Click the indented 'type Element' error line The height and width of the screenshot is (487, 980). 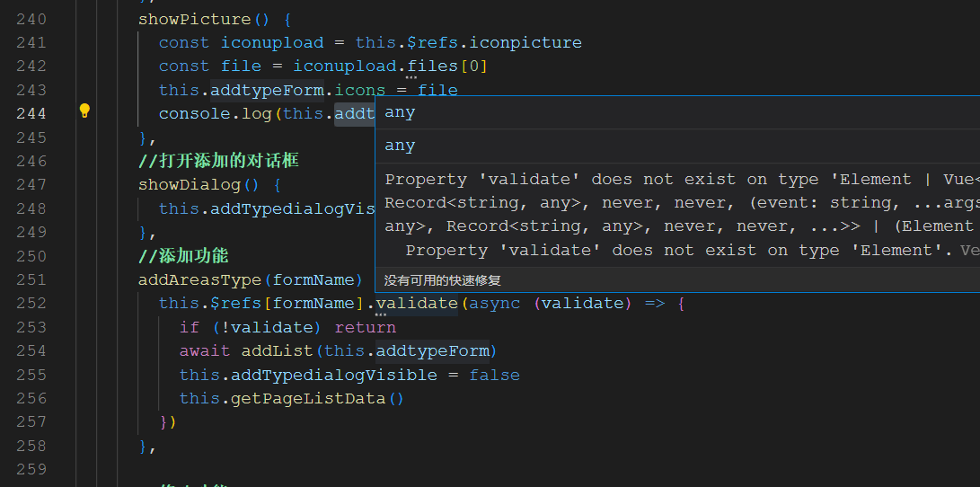tap(679, 251)
